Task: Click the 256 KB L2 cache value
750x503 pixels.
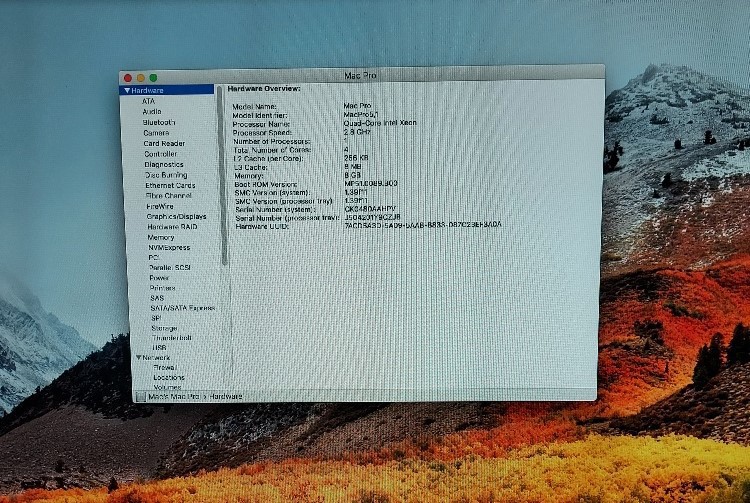Action: (x=356, y=158)
